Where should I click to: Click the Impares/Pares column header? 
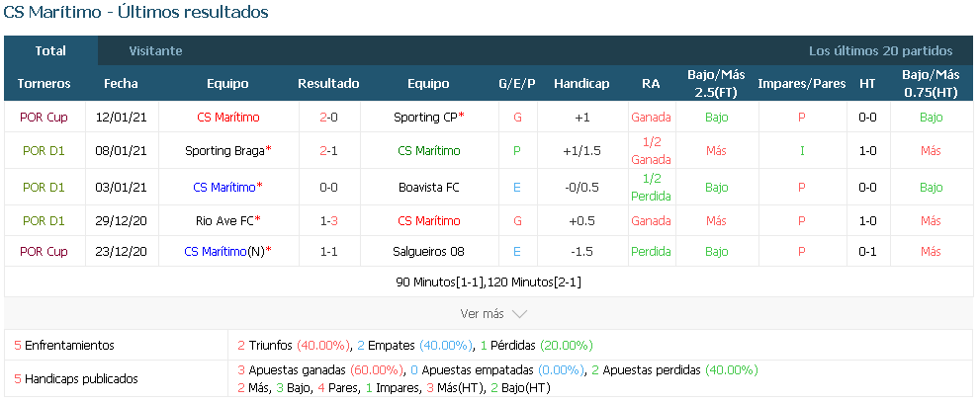(x=802, y=84)
